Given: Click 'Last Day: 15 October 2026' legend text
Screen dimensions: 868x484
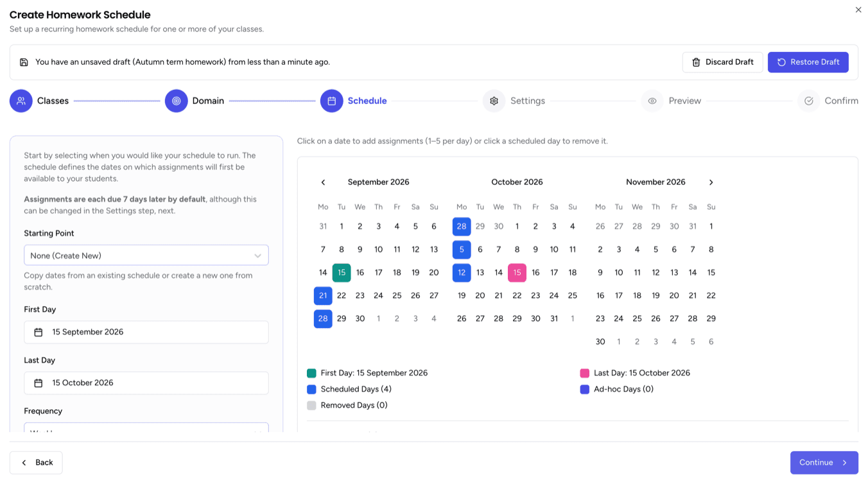Looking at the screenshot, I should point(642,373).
